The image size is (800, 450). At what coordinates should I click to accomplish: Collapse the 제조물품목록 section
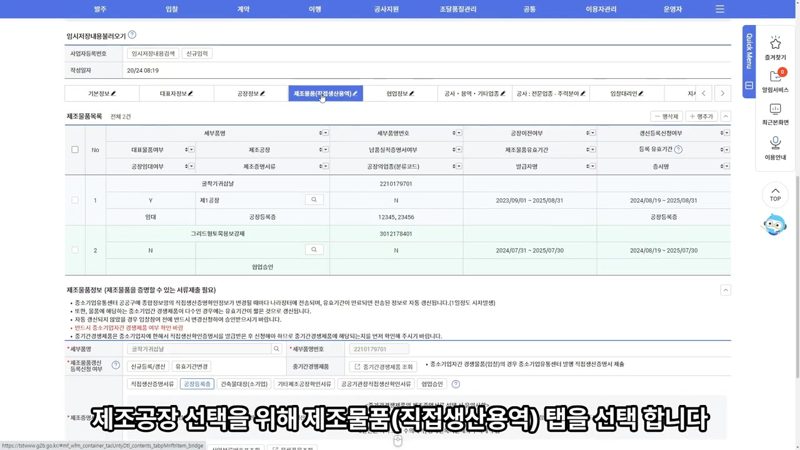tap(726, 116)
